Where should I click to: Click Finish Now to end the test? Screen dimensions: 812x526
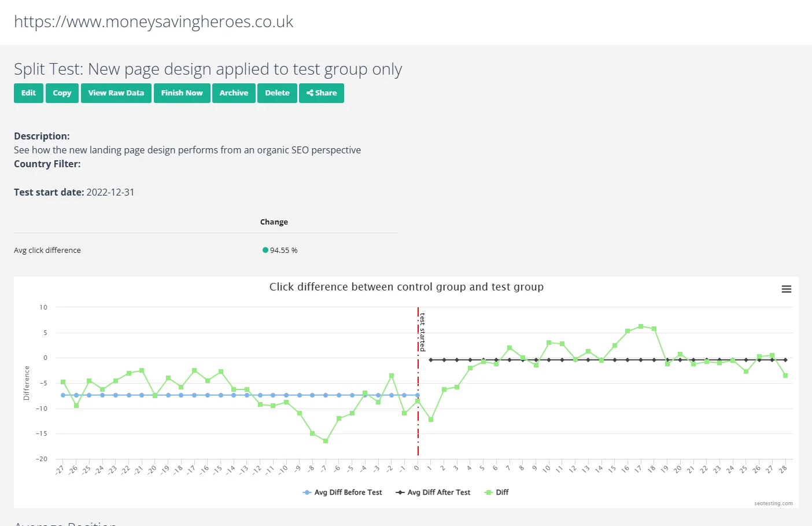click(182, 93)
